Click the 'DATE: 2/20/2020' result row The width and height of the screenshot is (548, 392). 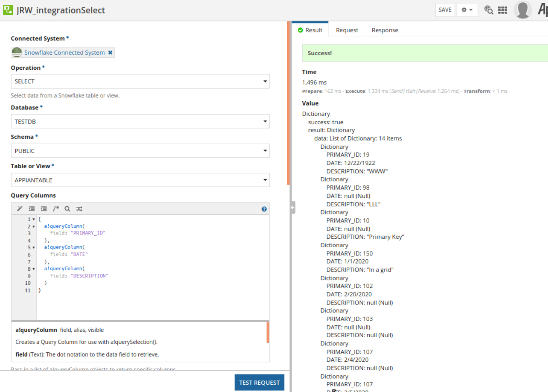349,294
